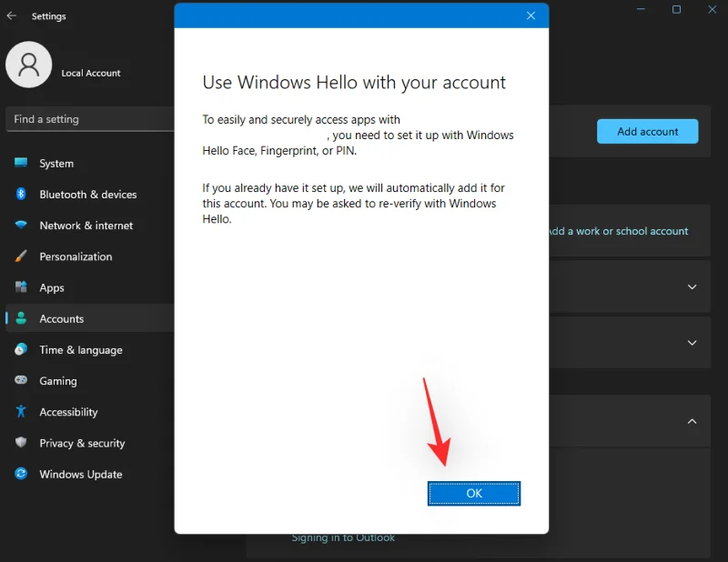
Task: Click the Gaming controller icon
Action: tap(21, 380)
